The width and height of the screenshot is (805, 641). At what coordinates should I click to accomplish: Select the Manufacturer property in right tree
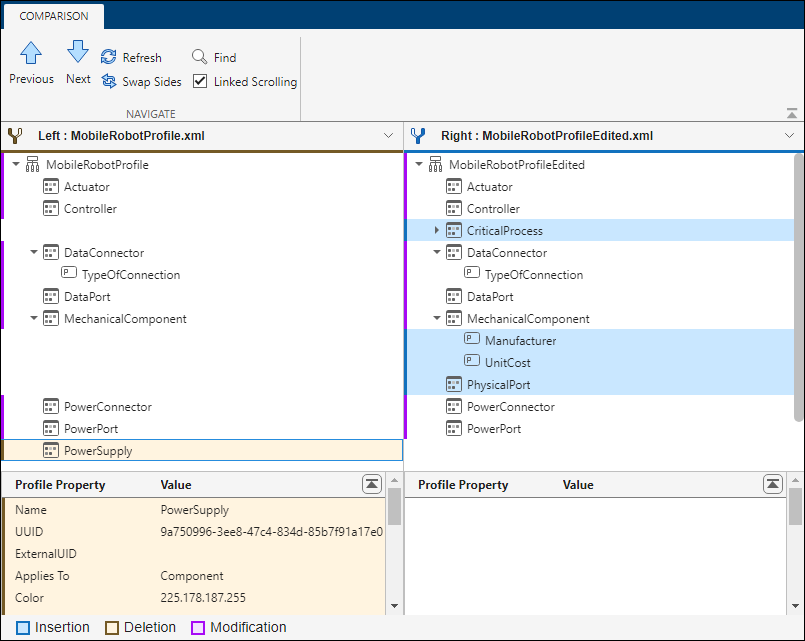tap(520, 341)
